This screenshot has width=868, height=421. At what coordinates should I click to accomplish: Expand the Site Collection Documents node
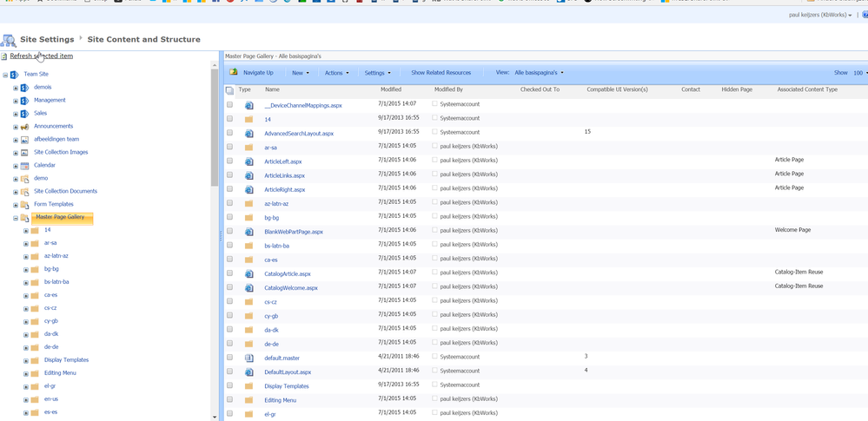[16, 192]
